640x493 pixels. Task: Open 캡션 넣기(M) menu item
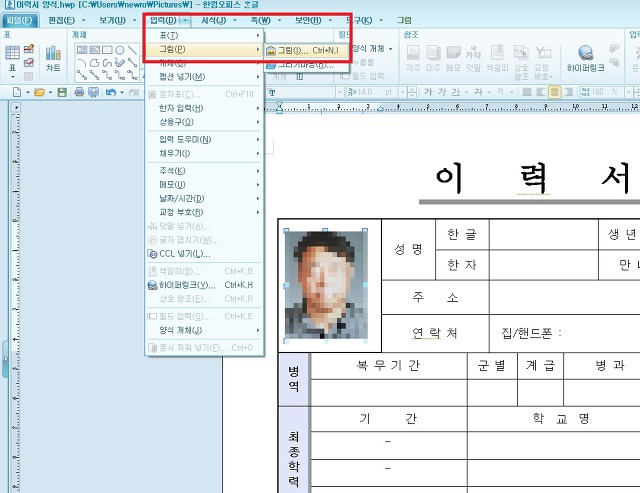204,77
